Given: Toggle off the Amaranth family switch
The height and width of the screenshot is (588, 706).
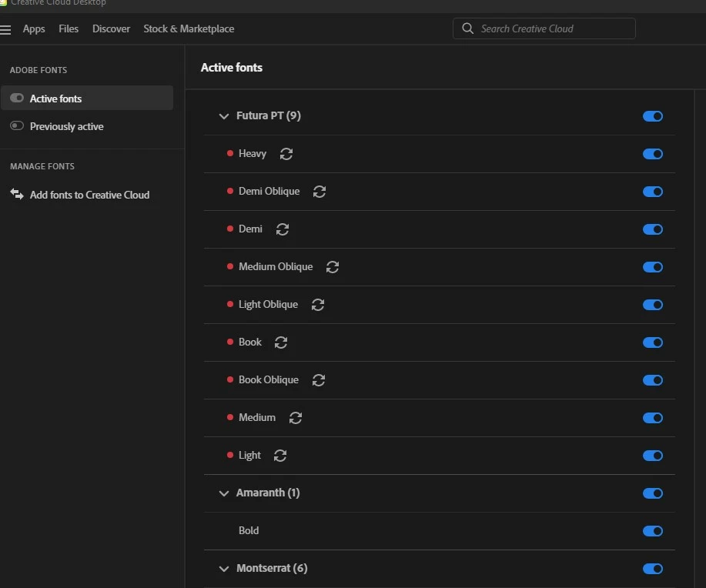Looking at the screenshot, I should pyautogui.click(x=652, y=493).
